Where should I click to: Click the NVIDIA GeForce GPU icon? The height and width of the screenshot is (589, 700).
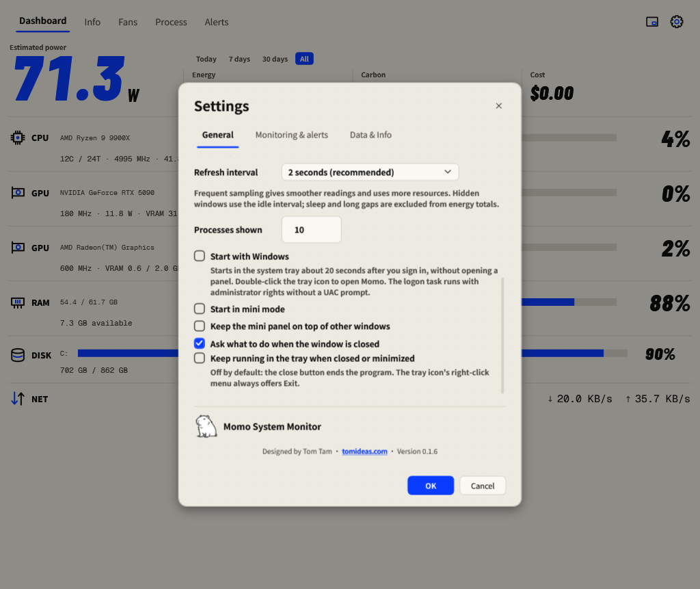coord(18,193)
